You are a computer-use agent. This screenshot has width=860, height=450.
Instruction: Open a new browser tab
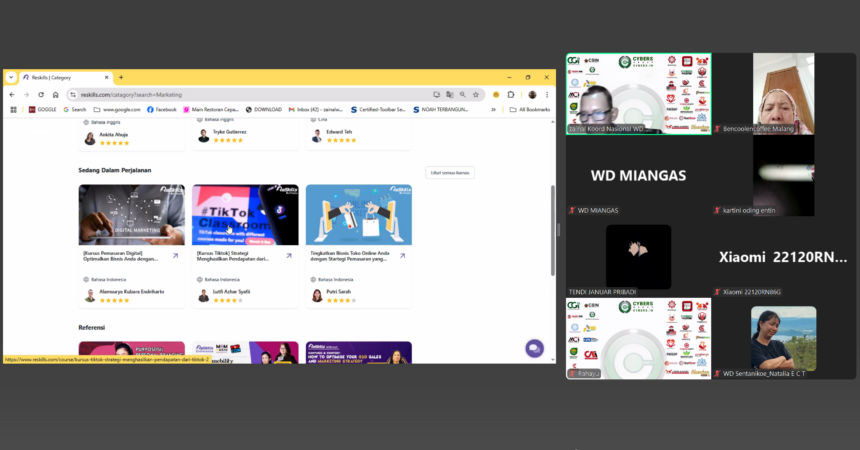(x=121, y=77)
